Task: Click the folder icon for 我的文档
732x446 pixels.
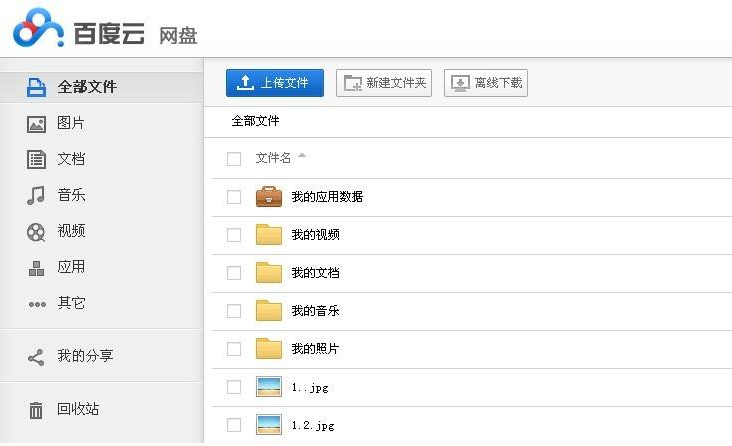Action: [269, 273]
